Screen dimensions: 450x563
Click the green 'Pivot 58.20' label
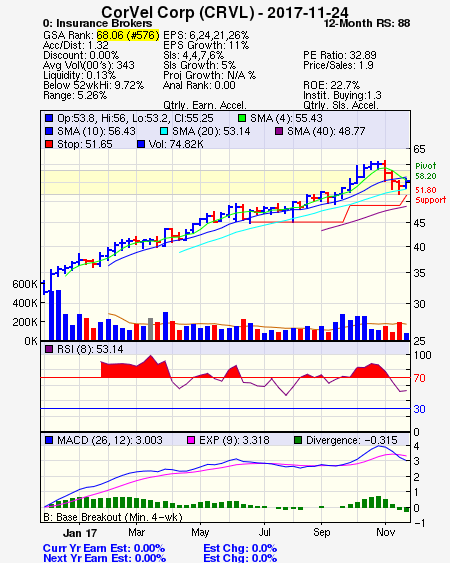click(x=426, y=171)
